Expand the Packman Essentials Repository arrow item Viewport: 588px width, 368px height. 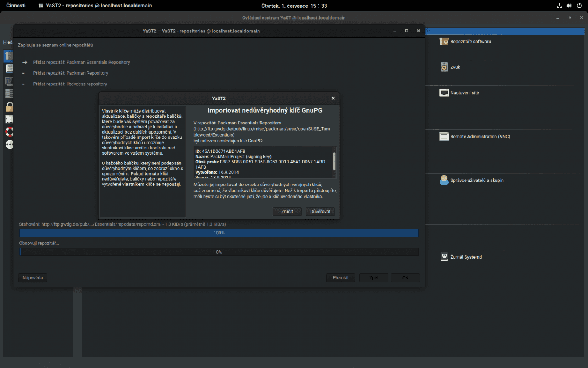(x=25, y=62)
